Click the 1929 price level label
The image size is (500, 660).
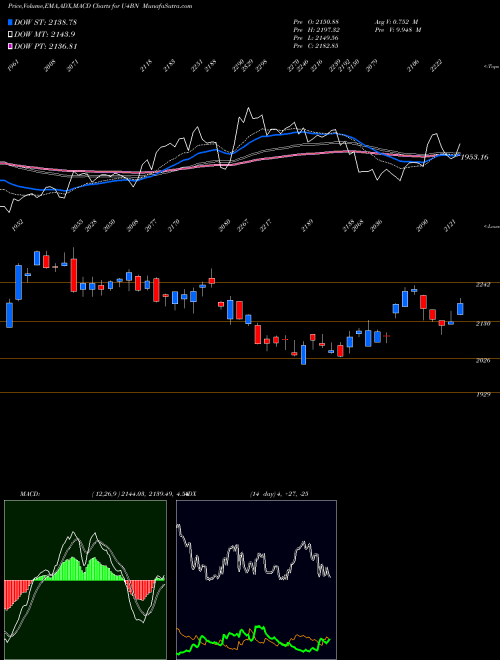483,395
